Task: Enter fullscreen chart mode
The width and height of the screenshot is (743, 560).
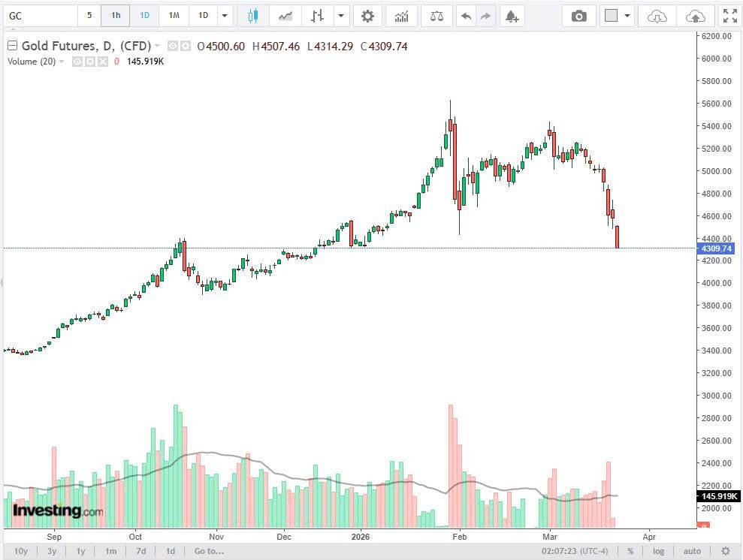Action: click(729, 16)
